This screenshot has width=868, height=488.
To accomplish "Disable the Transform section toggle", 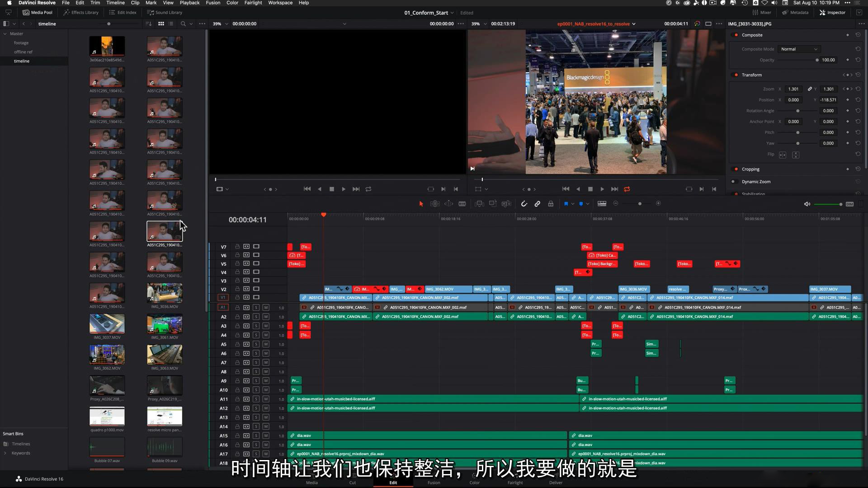I will pos(736,75).
